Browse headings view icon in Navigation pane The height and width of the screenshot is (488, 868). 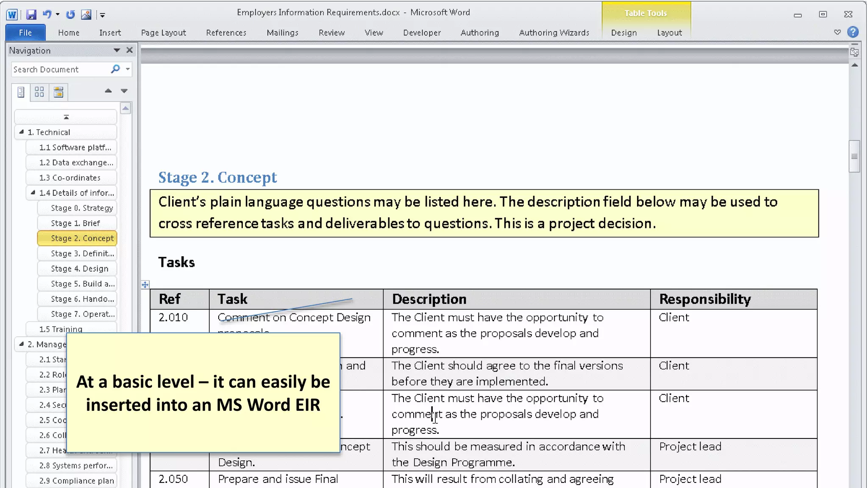point(21,92)
